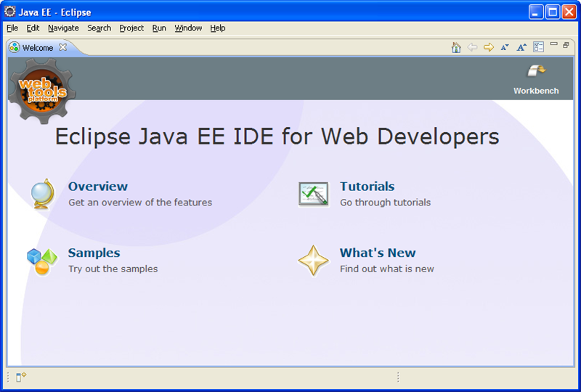Open the Window menu
Viewport: 581px width, 392px height.
[x=188, y=28]
